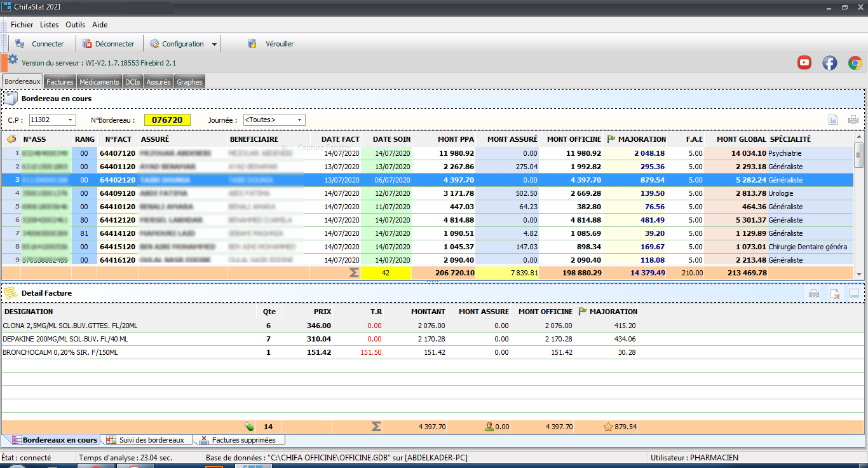Open the YouTube link icon
Image resolution: width=868 pixels, height=468 pixels.
(804, 62)
